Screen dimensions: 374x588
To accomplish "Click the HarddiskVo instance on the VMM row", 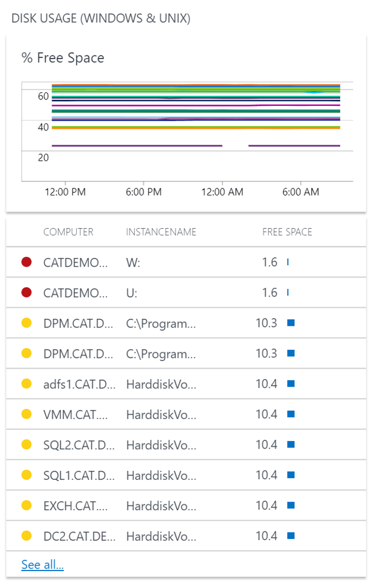I will tap(157, 414).
